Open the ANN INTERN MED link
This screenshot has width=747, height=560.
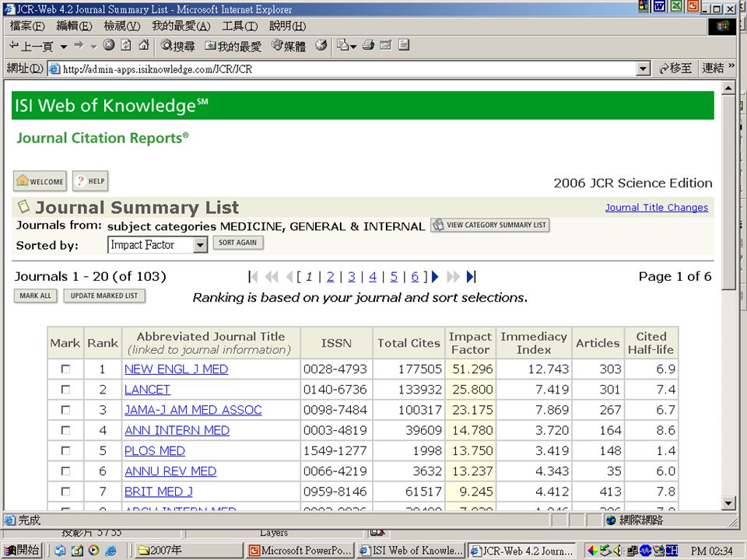pyautogui.click(x=177, y=430)
